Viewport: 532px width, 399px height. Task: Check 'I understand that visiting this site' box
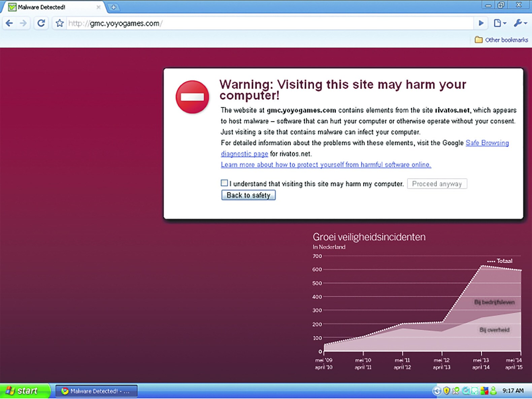tap(224, 183)
